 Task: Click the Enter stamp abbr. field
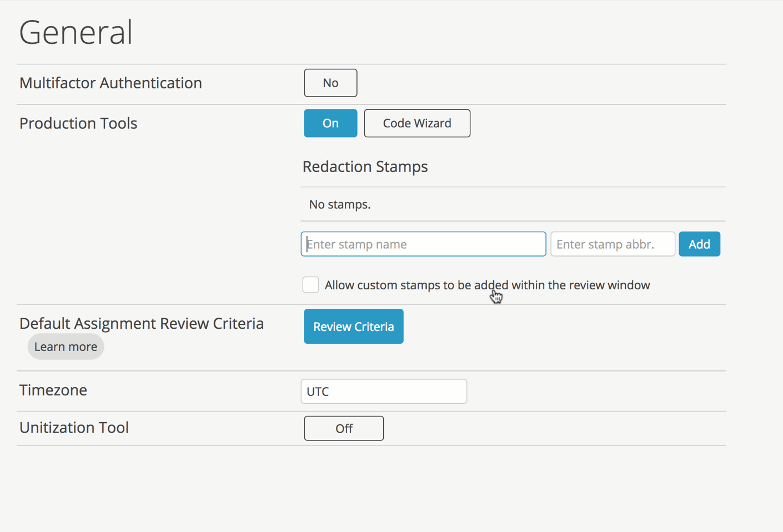point(613,244)
